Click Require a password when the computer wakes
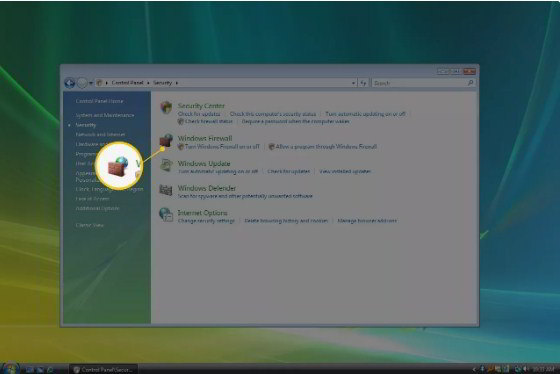This screenshot has height=374, width=560. (295, 121)
